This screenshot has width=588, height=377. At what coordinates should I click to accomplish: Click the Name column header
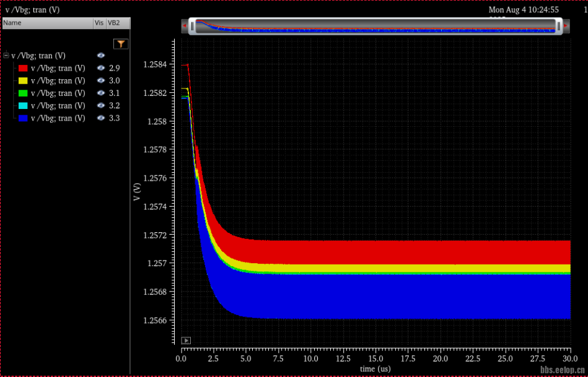pos(48,23)
